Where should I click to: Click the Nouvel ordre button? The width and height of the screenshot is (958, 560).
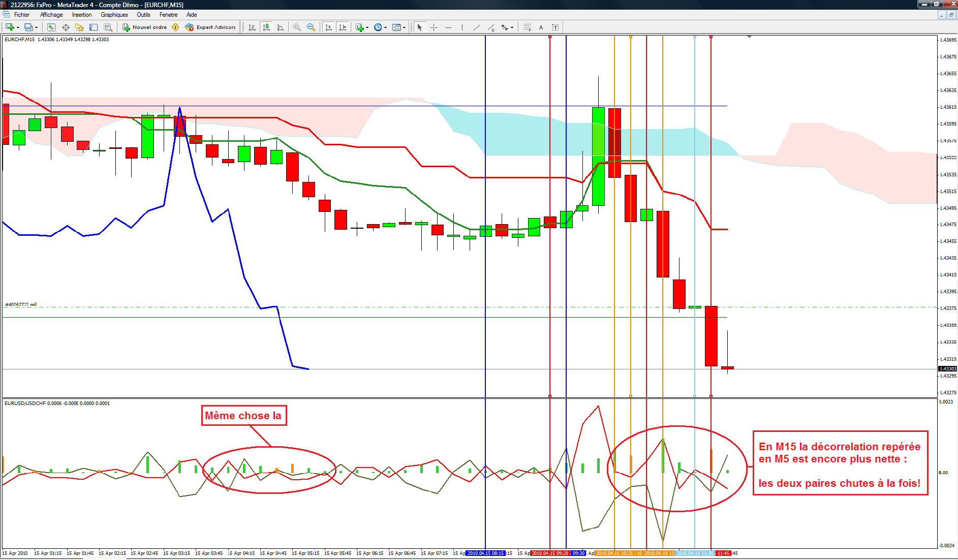145,27
